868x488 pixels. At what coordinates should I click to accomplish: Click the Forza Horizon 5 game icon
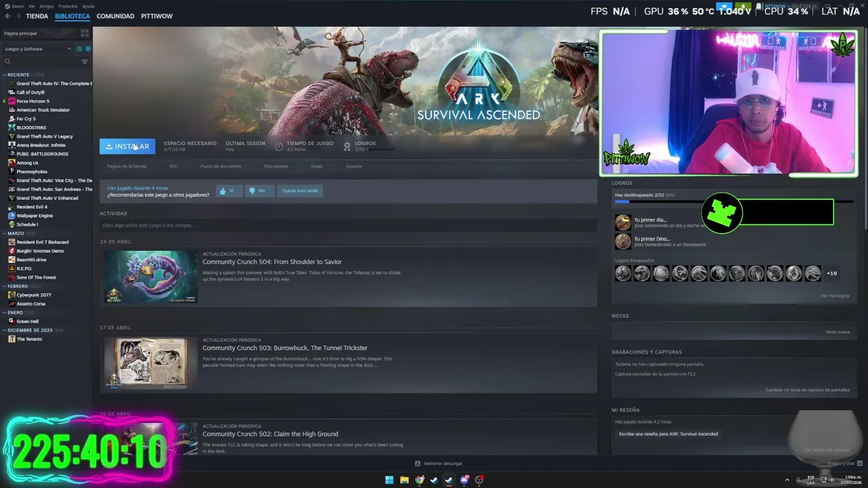pos(12,101)
